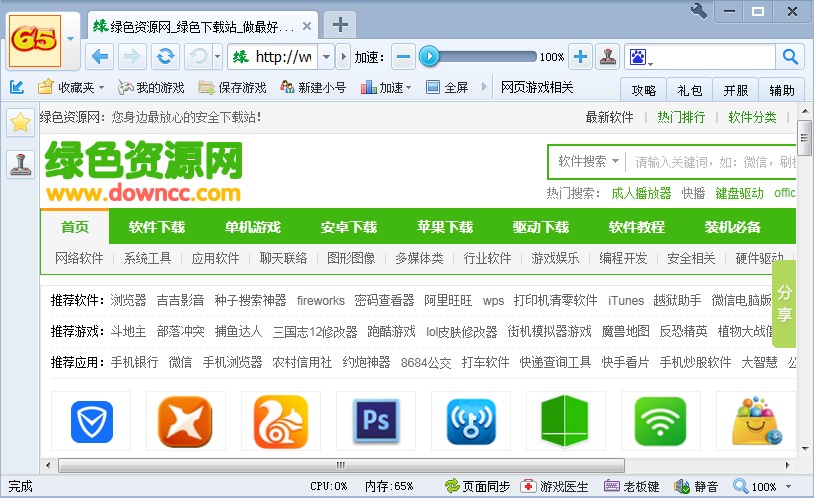This screenshot has height=498, width=814.
Task: Click the blue arrow icon in bookmarks bar
Action: [x=17, y=87]
